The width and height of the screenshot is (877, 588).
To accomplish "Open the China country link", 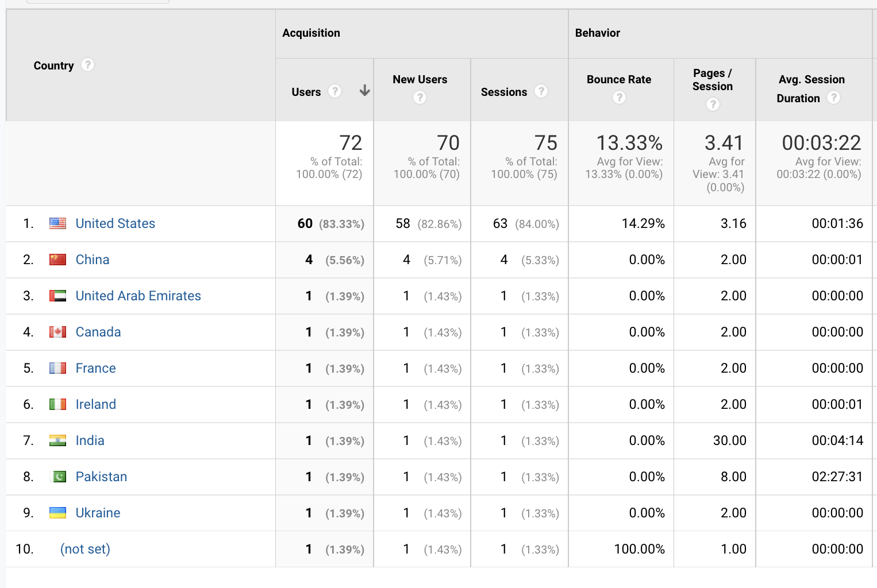I will [x=93, y=260].
